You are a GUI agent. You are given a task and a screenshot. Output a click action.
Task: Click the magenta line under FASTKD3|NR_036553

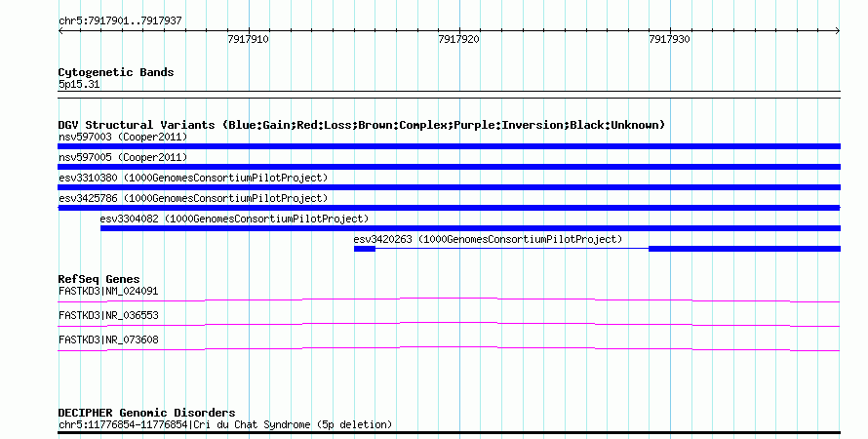click(x=449, y=325)
